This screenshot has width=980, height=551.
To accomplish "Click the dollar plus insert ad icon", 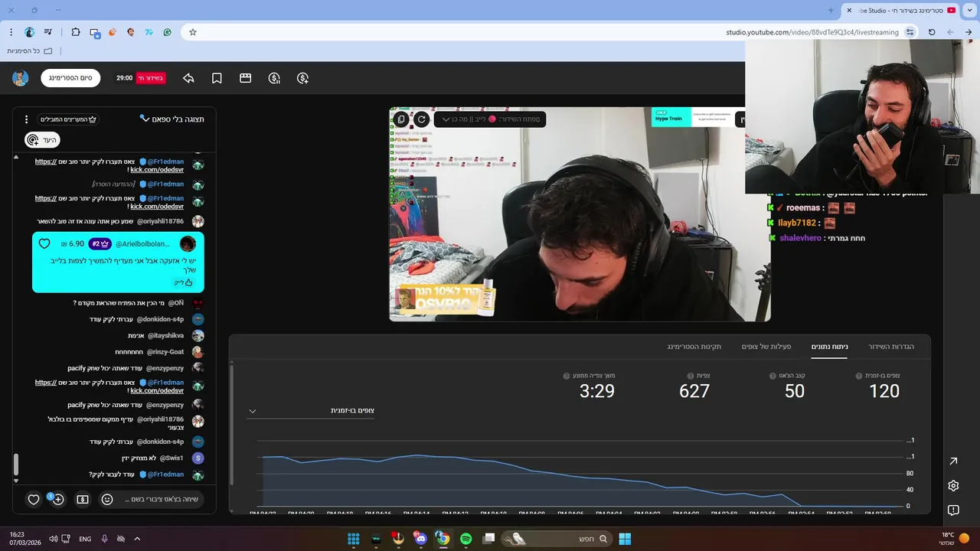I will coord(302,78).
